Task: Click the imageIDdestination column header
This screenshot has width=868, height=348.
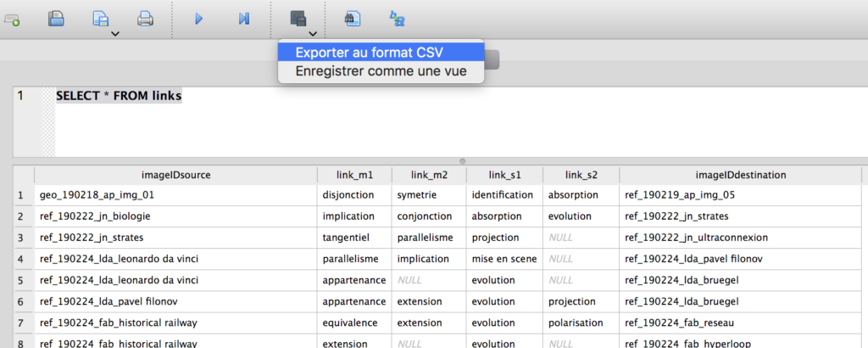Action: point(741,175)
